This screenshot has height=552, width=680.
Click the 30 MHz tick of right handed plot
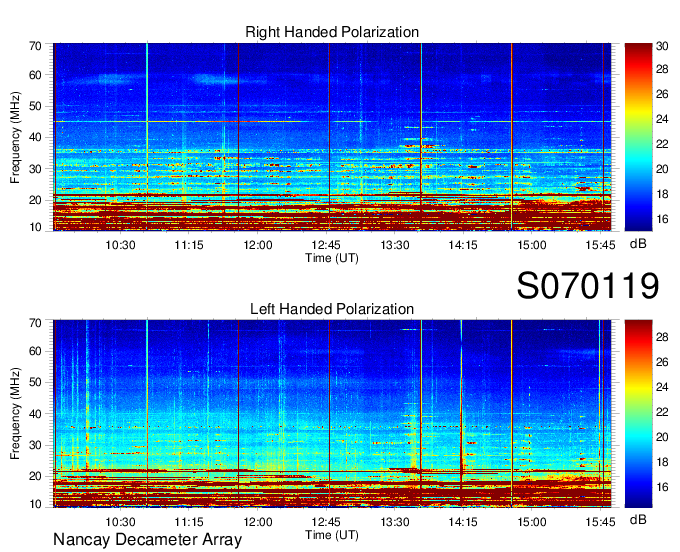click(x=35, y=169)
